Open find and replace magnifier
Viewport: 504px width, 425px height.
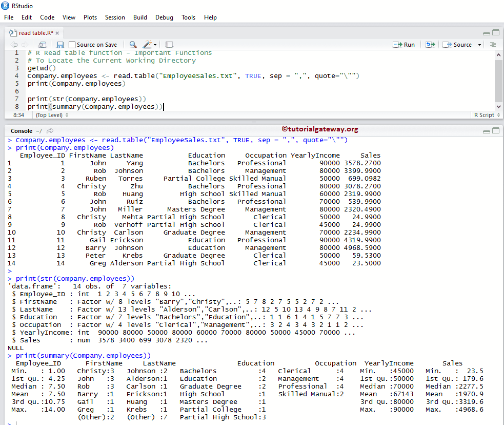(x=133, y=45)
